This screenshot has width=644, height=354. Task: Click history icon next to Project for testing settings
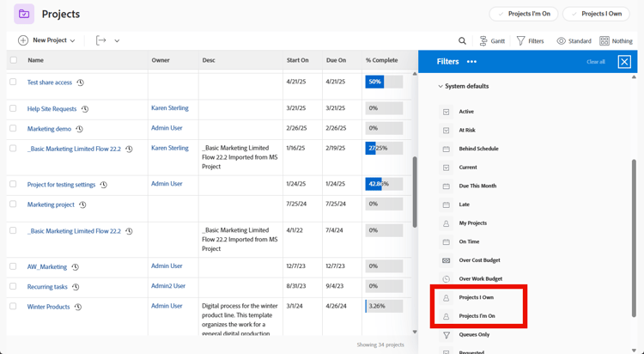click(104, 185)
